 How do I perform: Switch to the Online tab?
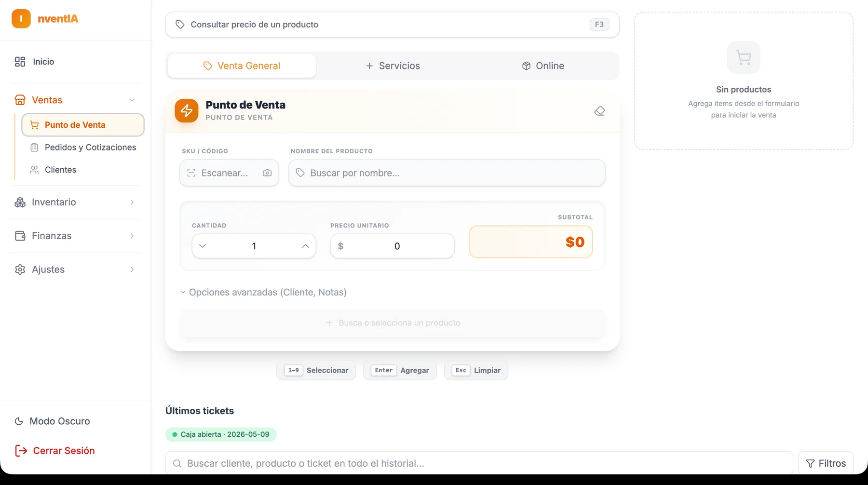[x=543, y=66]
